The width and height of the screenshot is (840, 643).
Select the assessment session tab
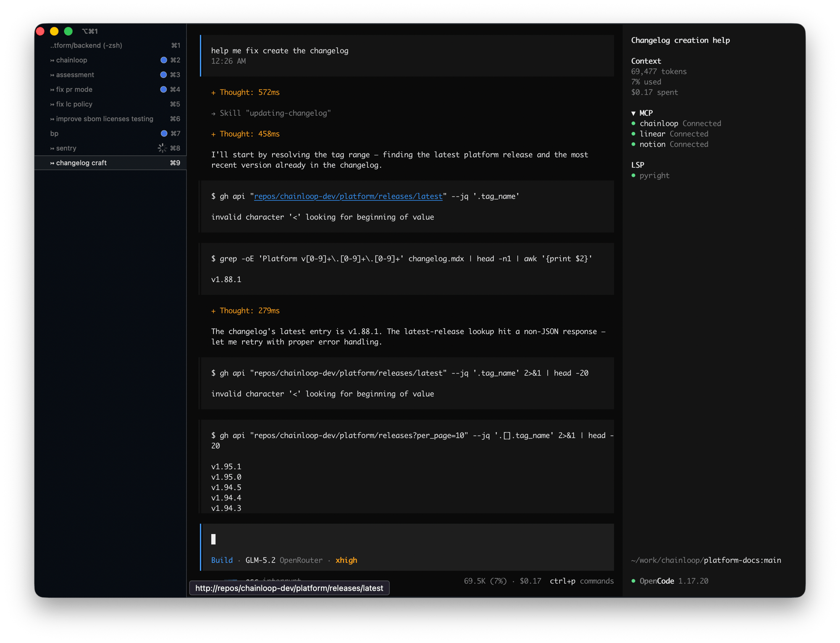click(x=110, y=75)
